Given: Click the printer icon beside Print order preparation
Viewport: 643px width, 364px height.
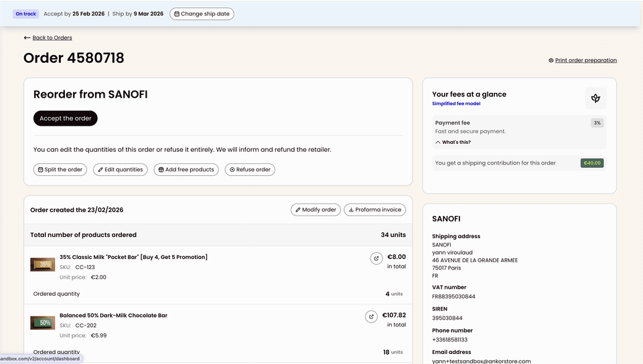Looking at the screenshot, I should point(551,61).
